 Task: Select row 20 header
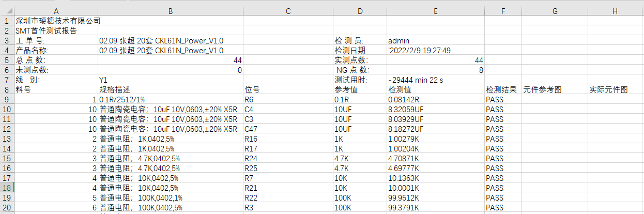(7, 207)
